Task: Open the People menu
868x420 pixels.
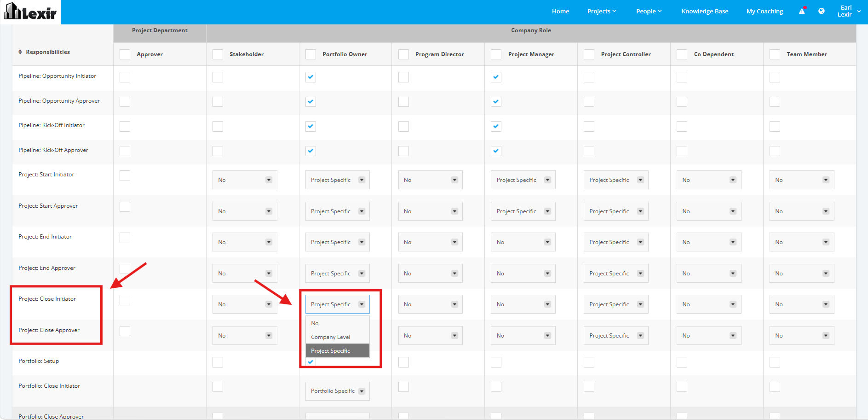Action: [x=649, y=11]
